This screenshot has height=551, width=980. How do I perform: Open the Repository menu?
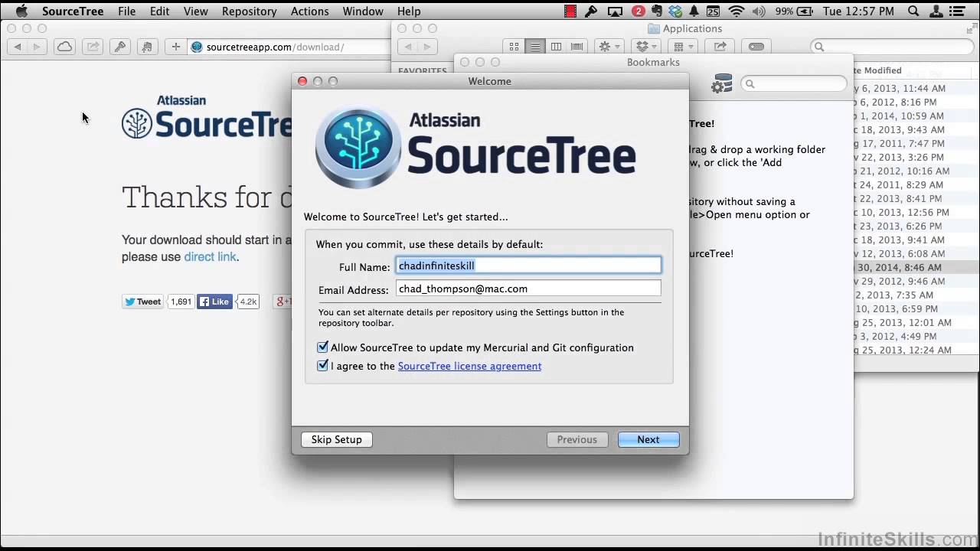pyautogui.click(x=249, y=11)
